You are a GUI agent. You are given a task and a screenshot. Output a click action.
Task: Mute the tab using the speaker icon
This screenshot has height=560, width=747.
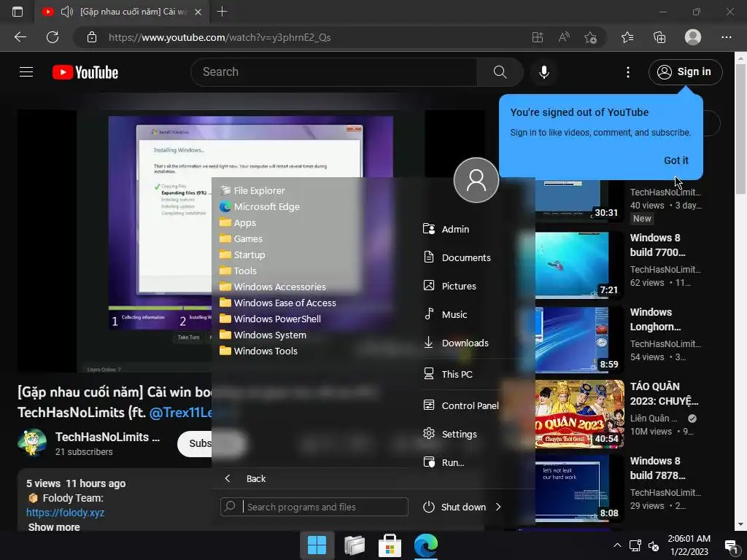(x=66, y=12)
